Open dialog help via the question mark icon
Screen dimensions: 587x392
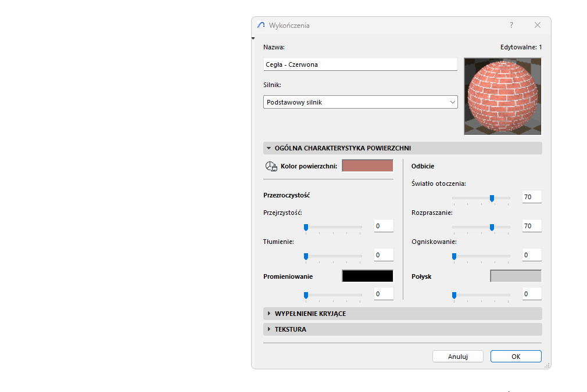tap(511, 25)
